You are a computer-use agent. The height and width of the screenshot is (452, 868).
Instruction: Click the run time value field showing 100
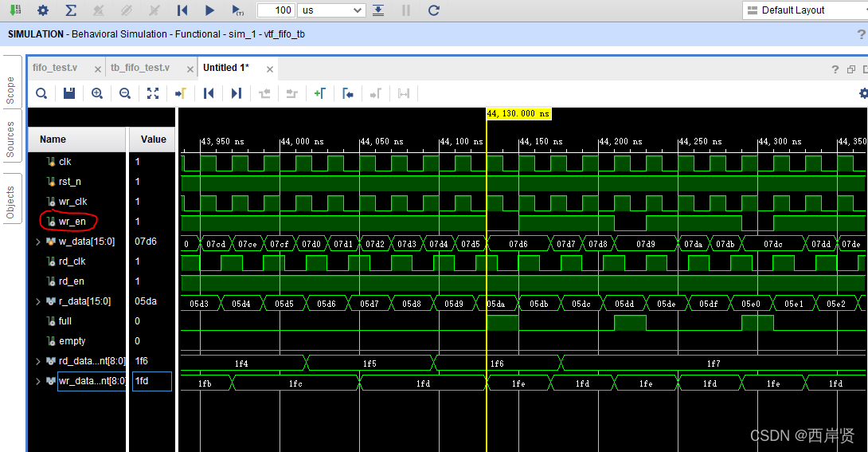276,10
